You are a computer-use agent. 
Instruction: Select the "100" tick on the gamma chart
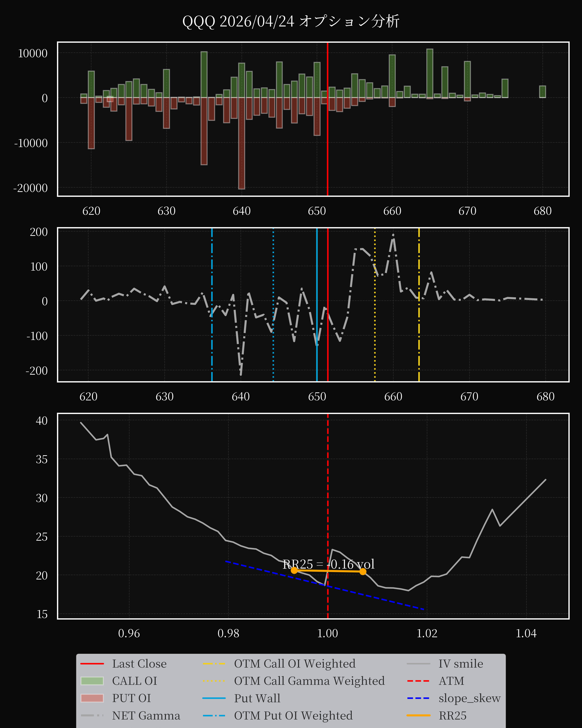tap(39, 267)
